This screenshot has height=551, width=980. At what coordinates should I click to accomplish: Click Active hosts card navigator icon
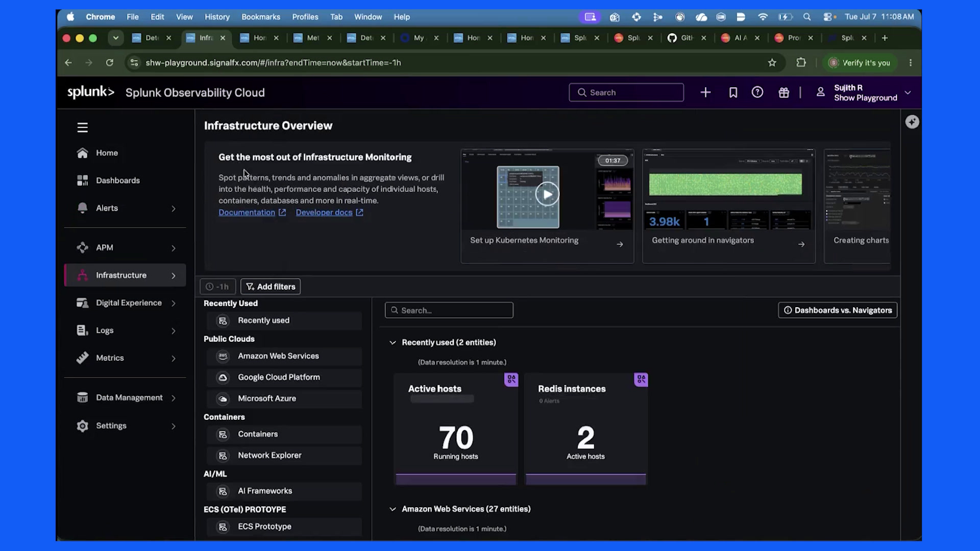pyautogui.click(x=511, y=379)
